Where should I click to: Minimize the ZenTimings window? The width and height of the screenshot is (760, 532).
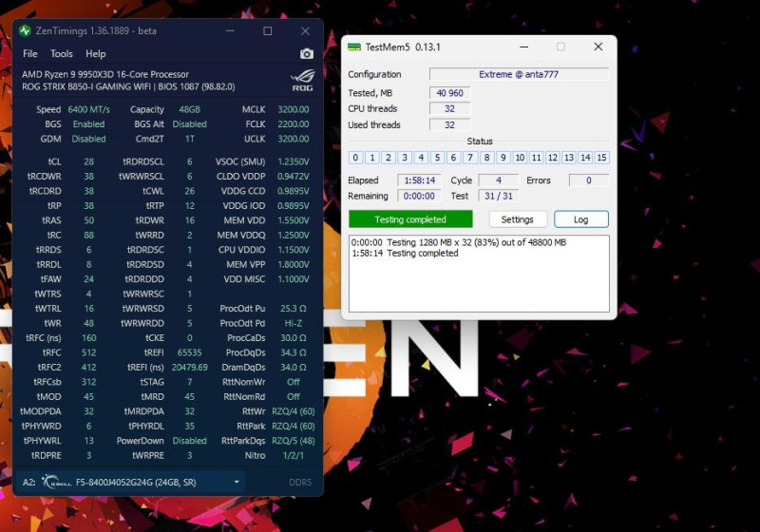pos(230,31)
